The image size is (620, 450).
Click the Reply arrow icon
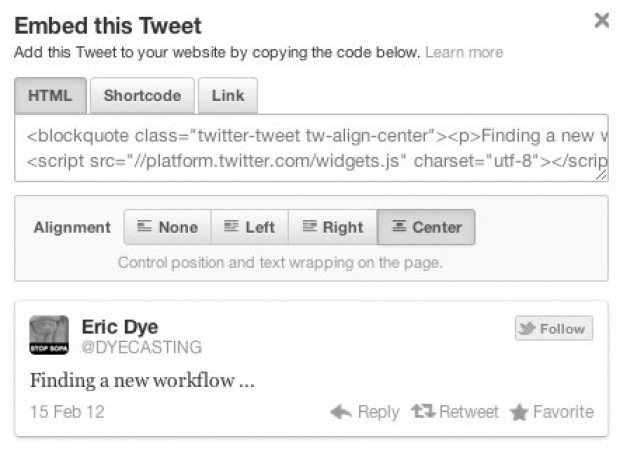(x=341, y=412)
